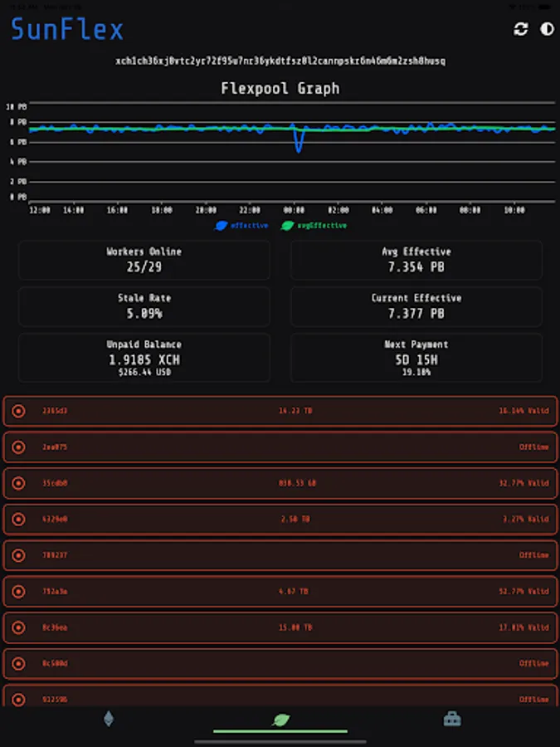Click the status circle icon of the 4.67 TB worker
Screen dimensions: 560x747
(x=18, y=591)
